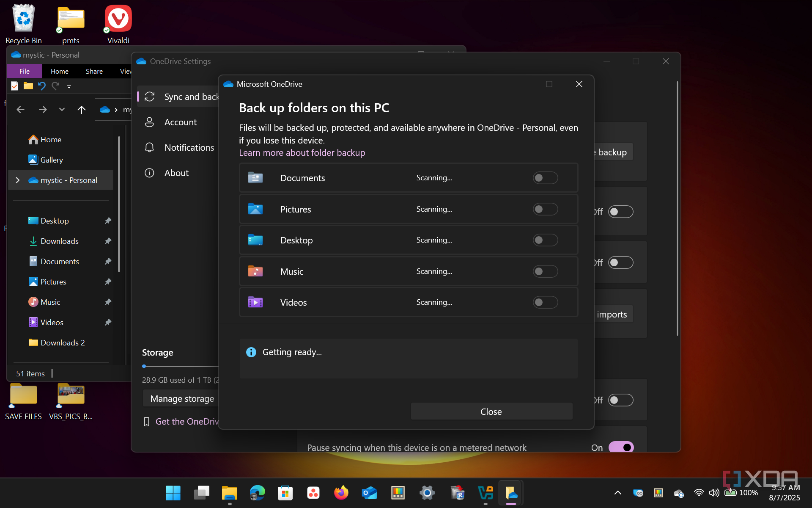Click the Explorer navigation pane scrollbar
Image resolution: width=812 pixels, height=508 pixels.
[119, 204]
